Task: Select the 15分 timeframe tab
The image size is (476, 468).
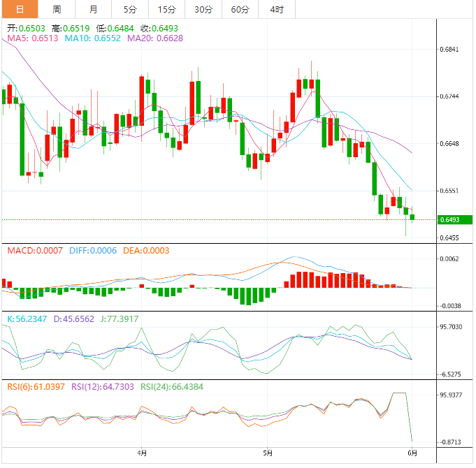Action: coord(166,9)
